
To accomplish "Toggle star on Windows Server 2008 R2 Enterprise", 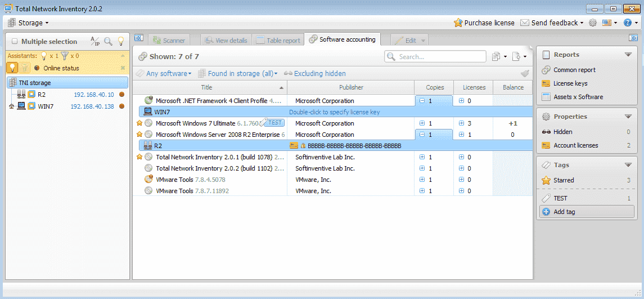I will (139, 134).
